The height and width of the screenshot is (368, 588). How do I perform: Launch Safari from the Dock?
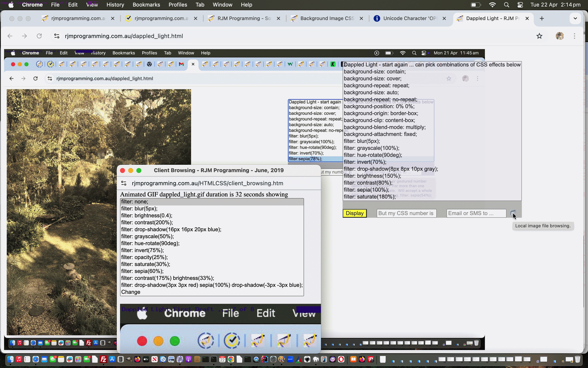(36, 359)
